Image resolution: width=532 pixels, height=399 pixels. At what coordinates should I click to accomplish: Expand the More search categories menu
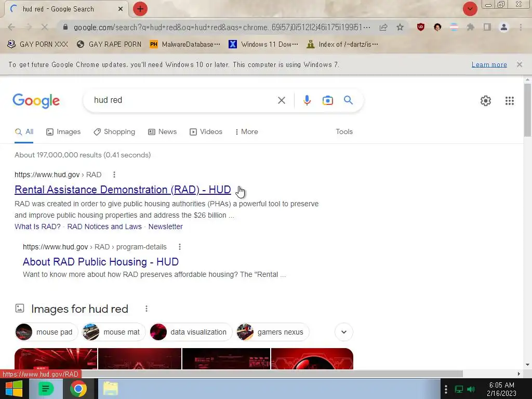coord(247,131)
